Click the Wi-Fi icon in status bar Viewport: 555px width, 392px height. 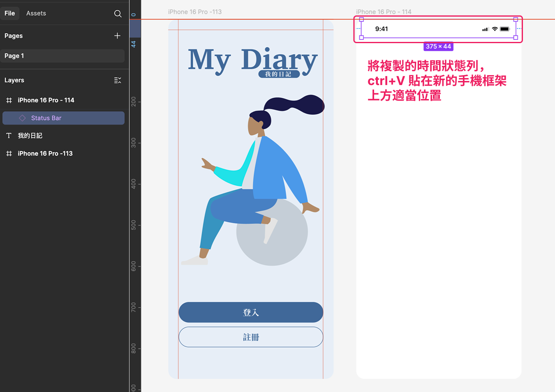pyautogui.click(x=495, y=29)
